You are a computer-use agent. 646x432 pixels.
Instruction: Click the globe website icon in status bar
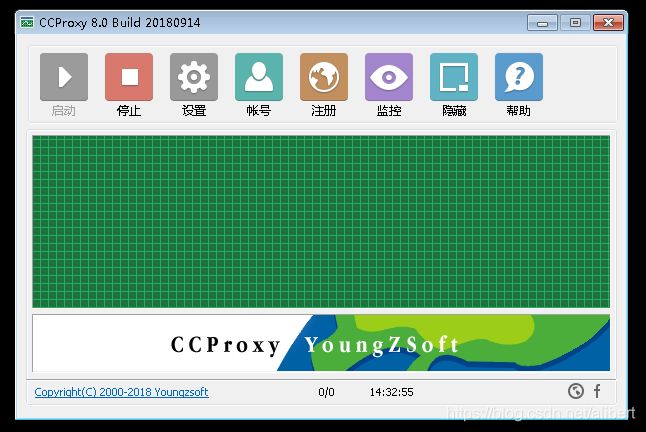click(x=576, y=391)
